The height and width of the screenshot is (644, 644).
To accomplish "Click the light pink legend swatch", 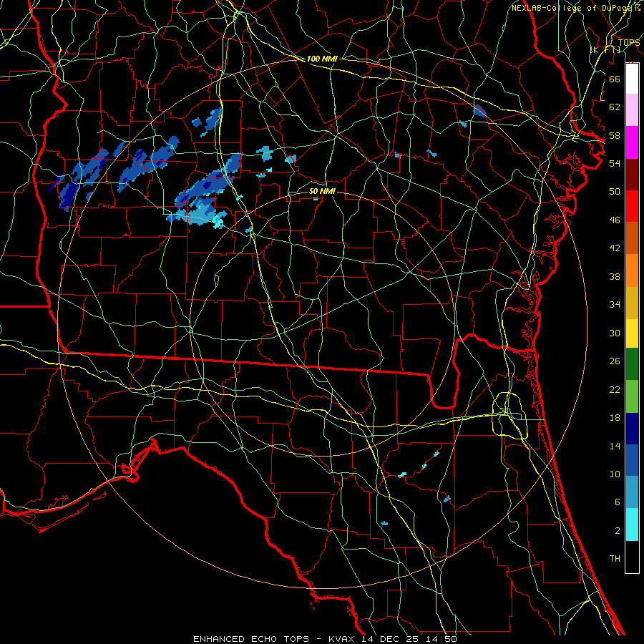I will click(632, 110).
